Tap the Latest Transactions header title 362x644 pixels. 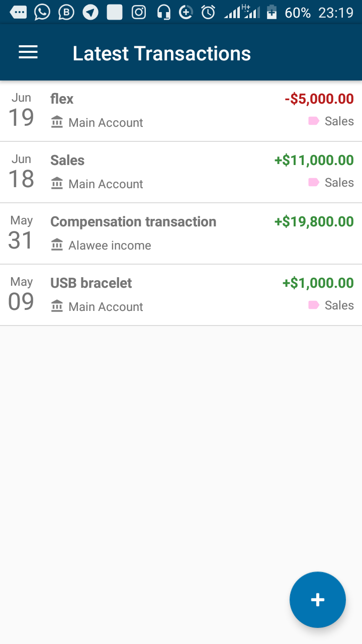(x=161, y=53)
